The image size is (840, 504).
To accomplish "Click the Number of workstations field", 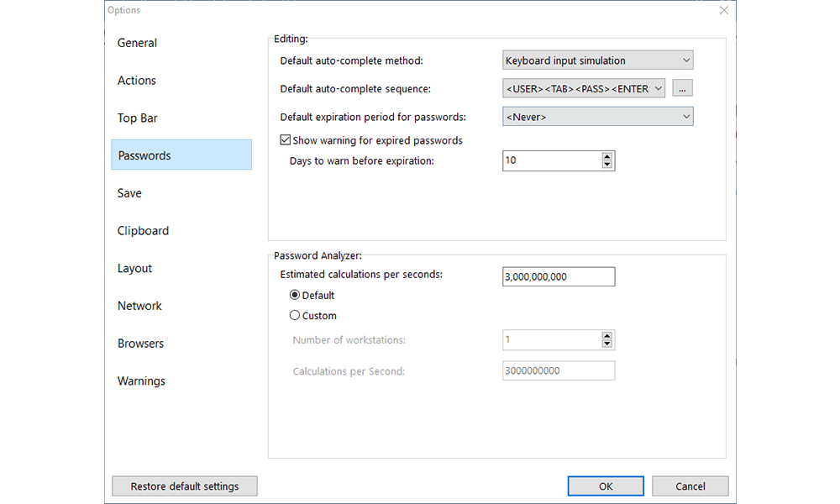I will [x=552, y=339].
